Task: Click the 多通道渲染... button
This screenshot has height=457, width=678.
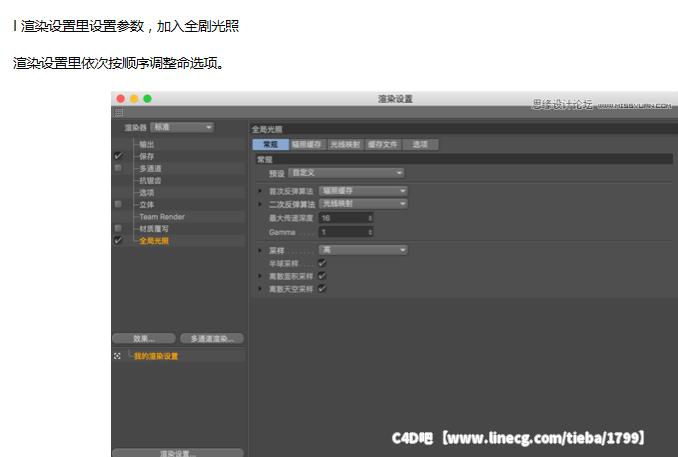Action: pyautogui.click(x=212, y=339)
